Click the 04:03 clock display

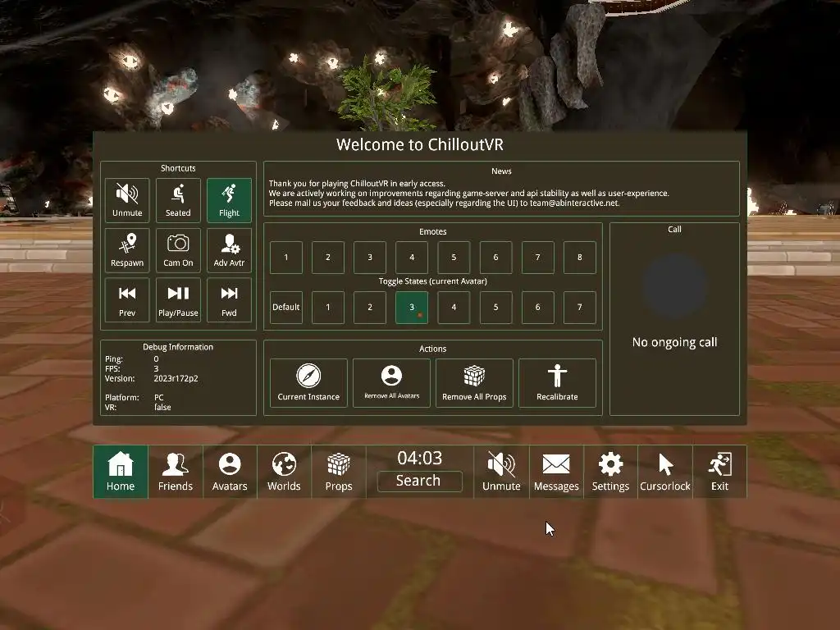419,458
